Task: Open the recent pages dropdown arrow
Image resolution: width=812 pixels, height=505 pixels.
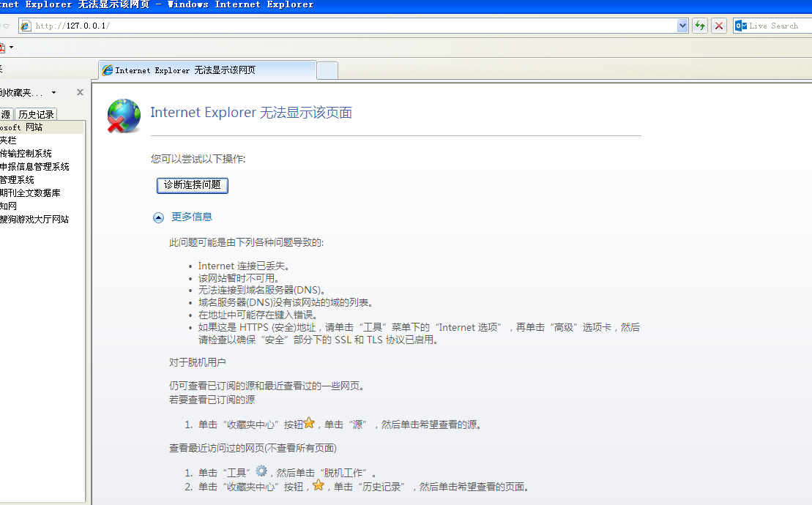Action: (x=6, y=26)
